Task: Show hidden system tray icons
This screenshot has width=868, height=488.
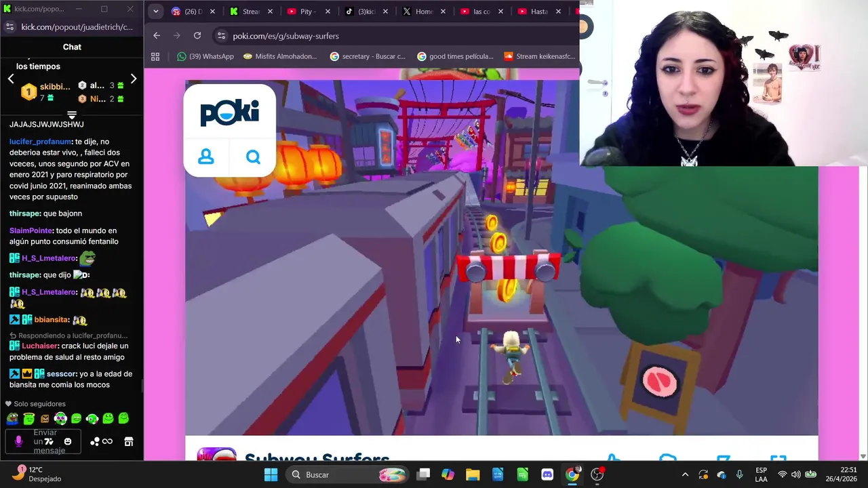Action: click(x=685, y=474)
